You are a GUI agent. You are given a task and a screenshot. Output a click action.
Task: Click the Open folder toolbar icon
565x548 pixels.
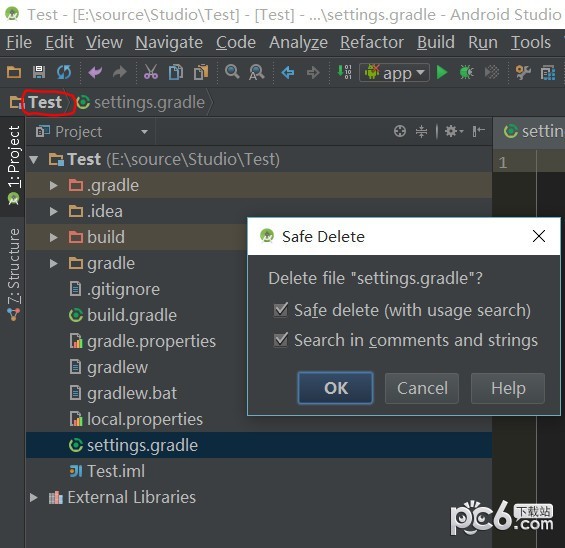[x=14, y=72]
